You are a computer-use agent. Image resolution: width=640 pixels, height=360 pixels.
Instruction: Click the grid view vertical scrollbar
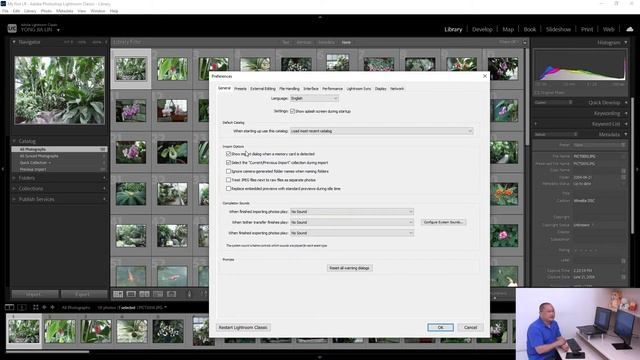[x=527, y=96]
